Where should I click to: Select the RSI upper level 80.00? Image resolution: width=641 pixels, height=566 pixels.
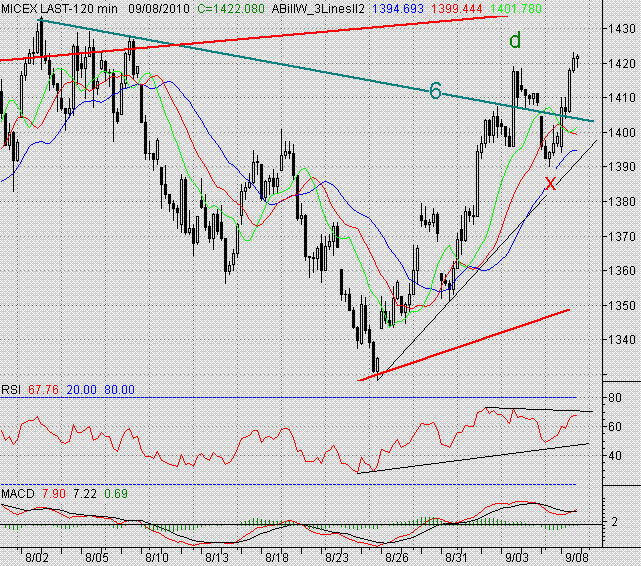pos(119,389)
